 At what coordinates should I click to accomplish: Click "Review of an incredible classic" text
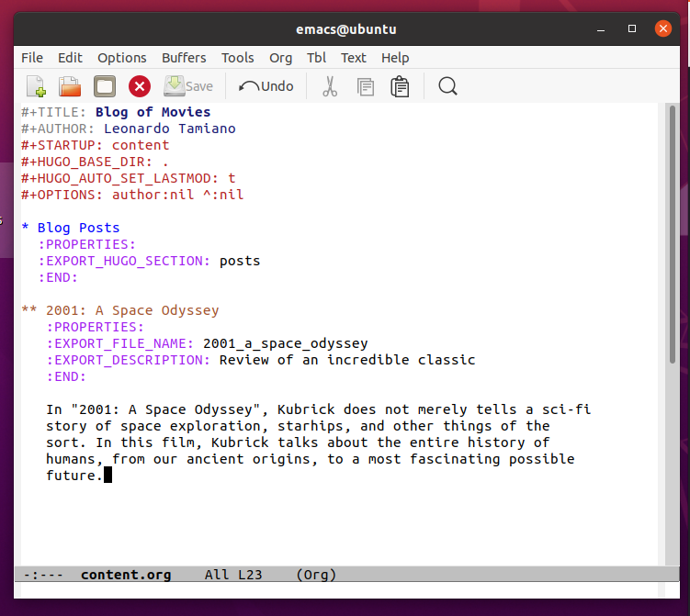(347, 360)
